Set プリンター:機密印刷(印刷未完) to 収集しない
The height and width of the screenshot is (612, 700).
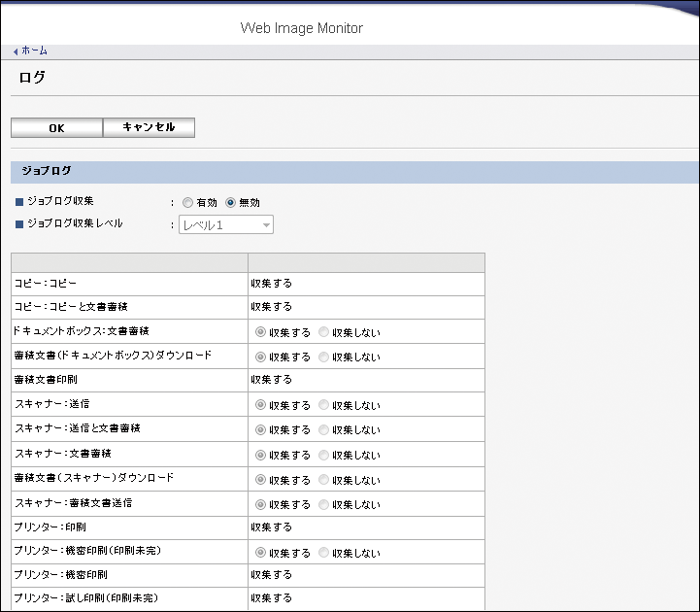pyautogui.click(x=324, y=553)
